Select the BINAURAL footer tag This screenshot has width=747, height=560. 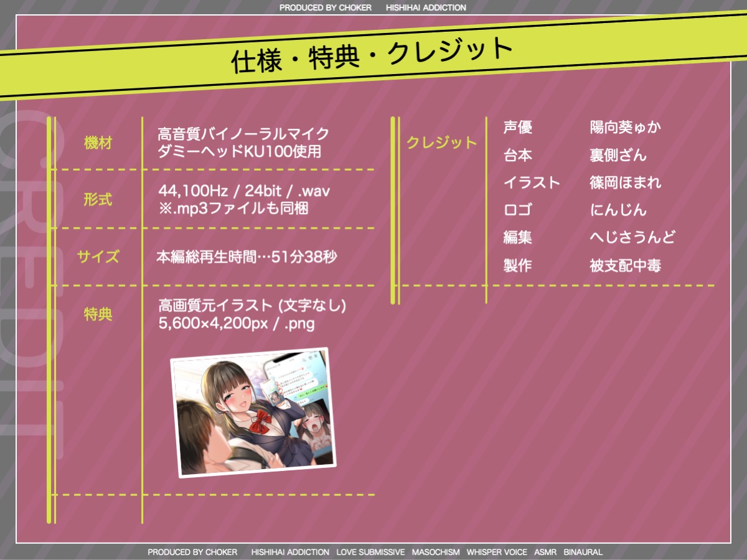(583, 552)
